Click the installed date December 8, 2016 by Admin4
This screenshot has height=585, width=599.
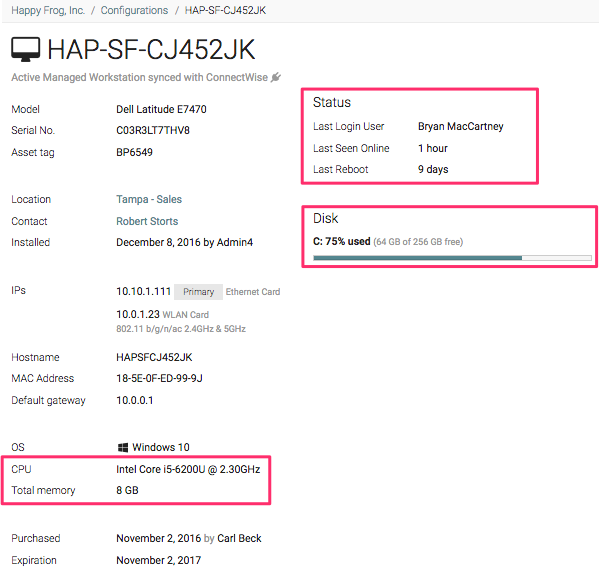pyautogui.click(x=185, y=243)
